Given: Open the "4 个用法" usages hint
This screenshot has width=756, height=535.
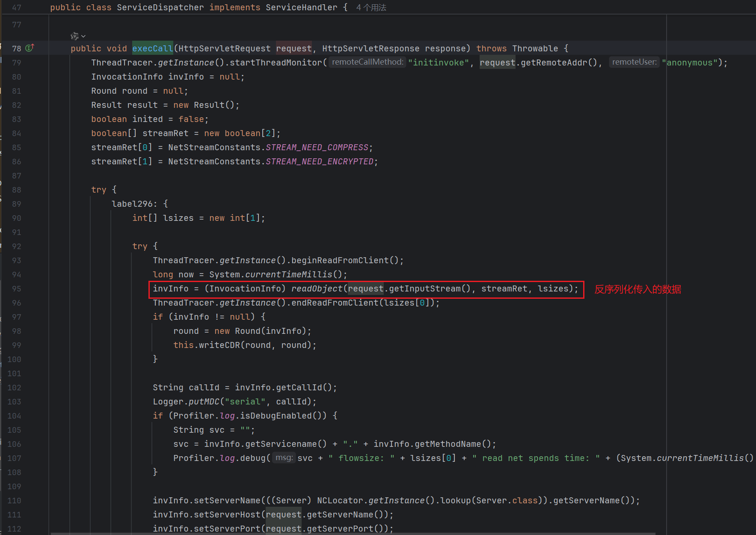Looking at the screenshot, I should pyautogui.click(x=371, y=8).
